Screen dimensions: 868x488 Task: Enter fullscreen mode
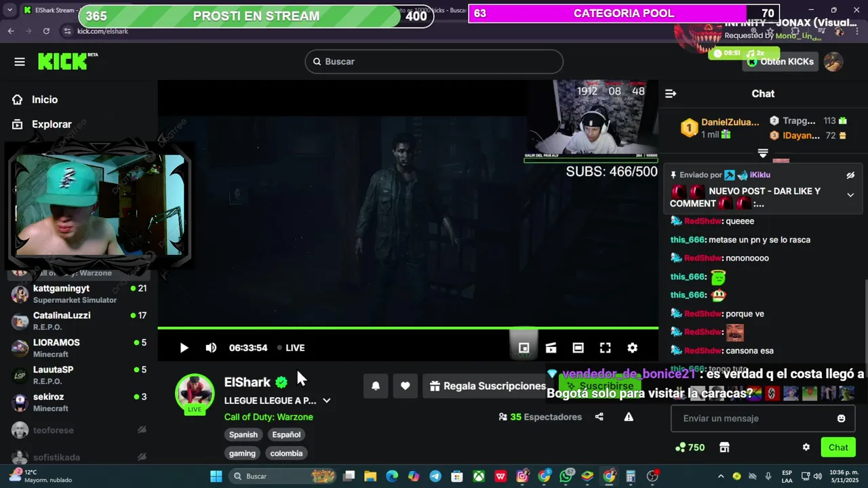pyautogui.click(x=605, y=348)
